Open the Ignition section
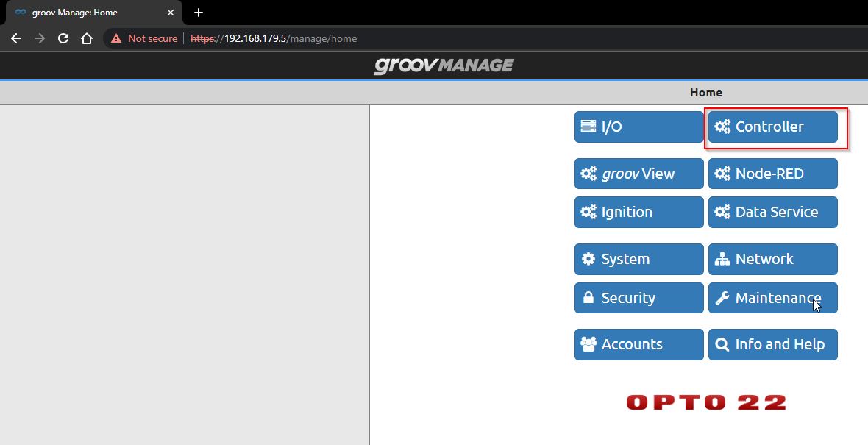The height and width of the screenshot is (445, 868). [638, 212]
